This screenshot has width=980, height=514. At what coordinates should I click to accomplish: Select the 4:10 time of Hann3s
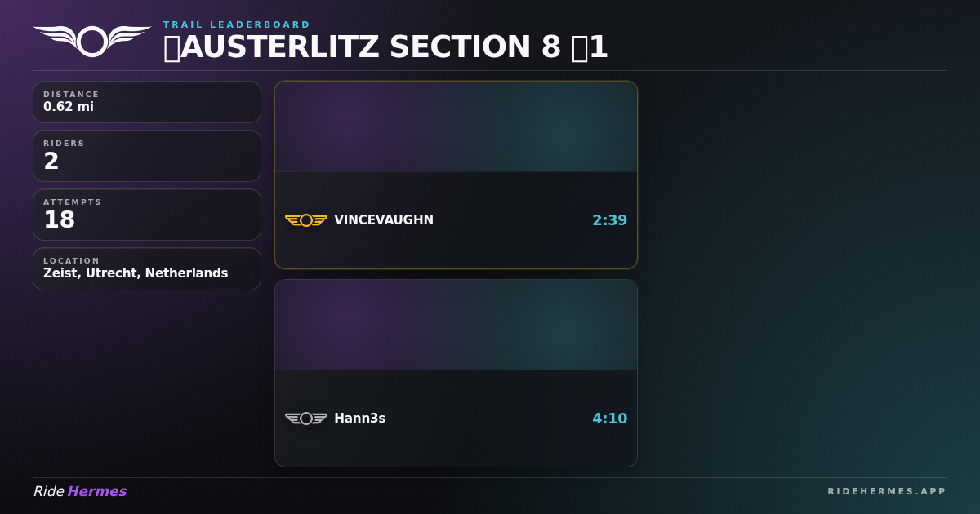pos(609,419)
